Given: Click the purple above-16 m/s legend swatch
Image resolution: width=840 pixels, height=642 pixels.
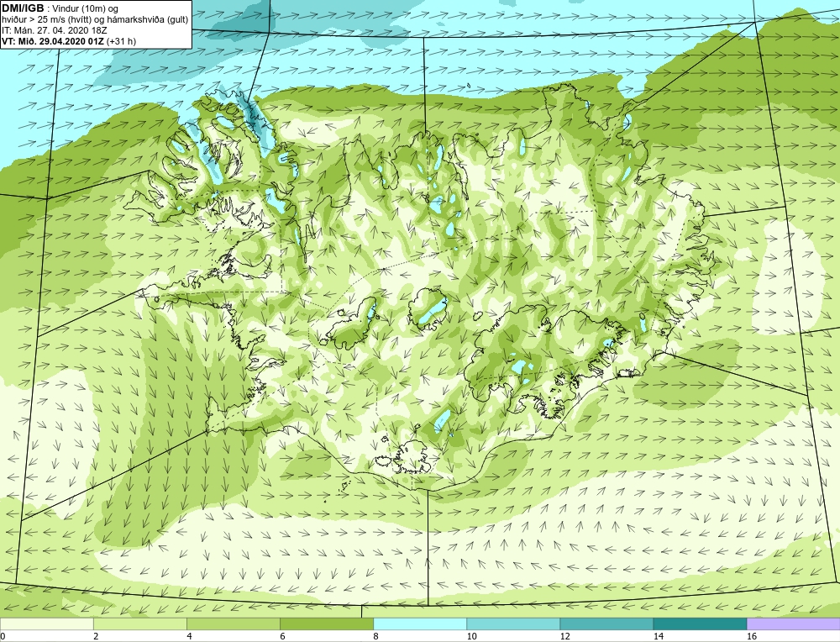Looking at the screenshot, I should [793, 624].
